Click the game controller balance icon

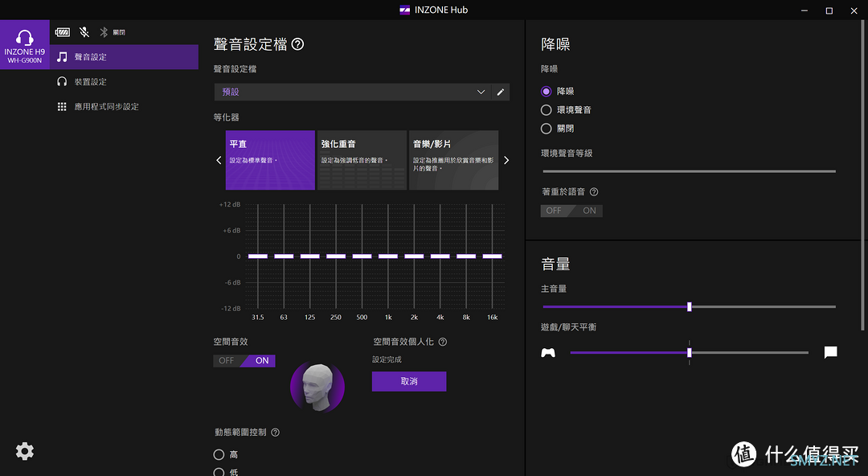click(548, 352)
